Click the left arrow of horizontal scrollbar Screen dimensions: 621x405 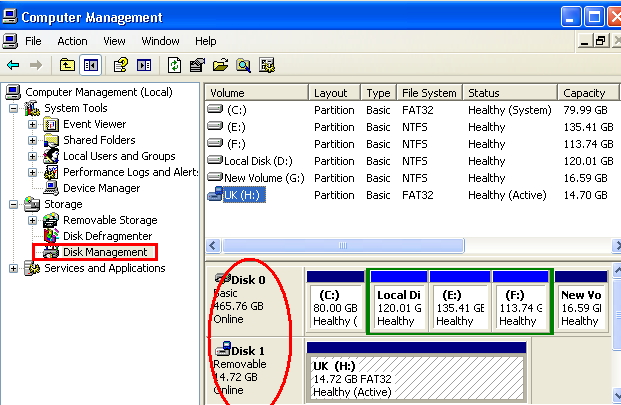(x=213, y=246)
